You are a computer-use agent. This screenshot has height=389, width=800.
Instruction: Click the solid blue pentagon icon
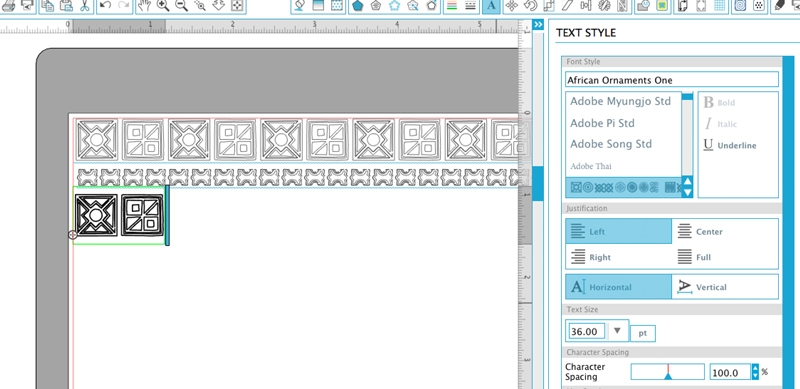(x=358, y=6)
